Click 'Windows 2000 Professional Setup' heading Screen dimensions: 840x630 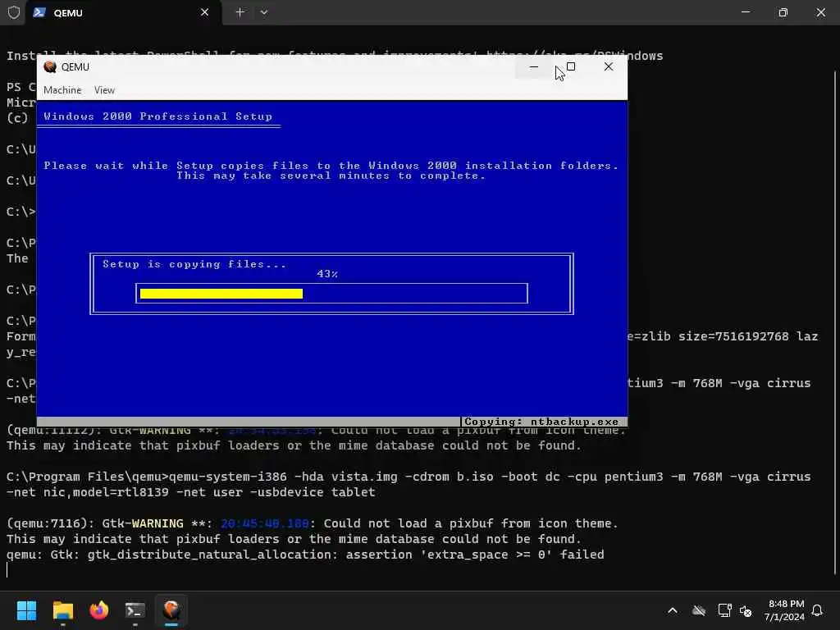(158, 116)
